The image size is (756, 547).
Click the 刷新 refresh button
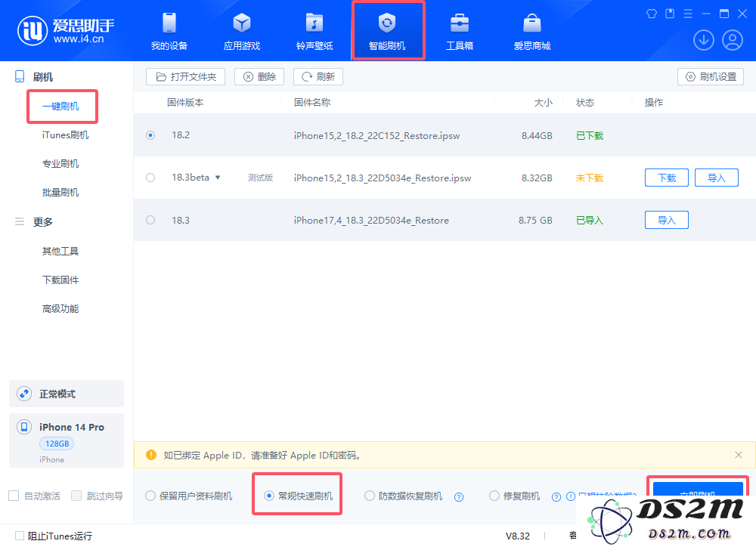point(318,76)
